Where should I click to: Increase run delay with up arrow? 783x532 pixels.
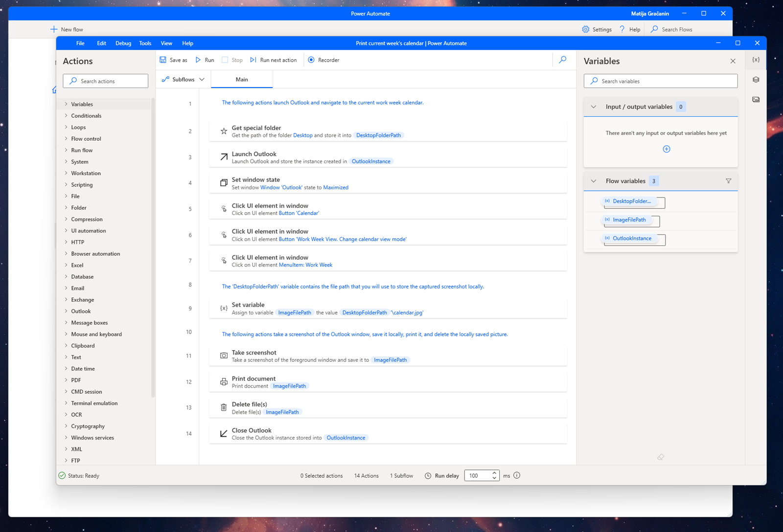pos(494,473)
